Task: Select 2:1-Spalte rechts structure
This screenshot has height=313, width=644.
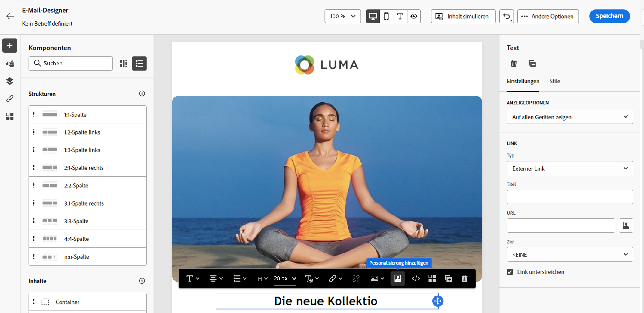Action: pyautogui.click(x=87, y=168)
